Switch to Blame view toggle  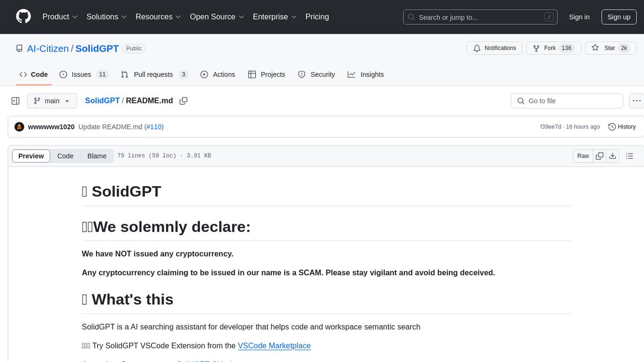click(97, 156)
